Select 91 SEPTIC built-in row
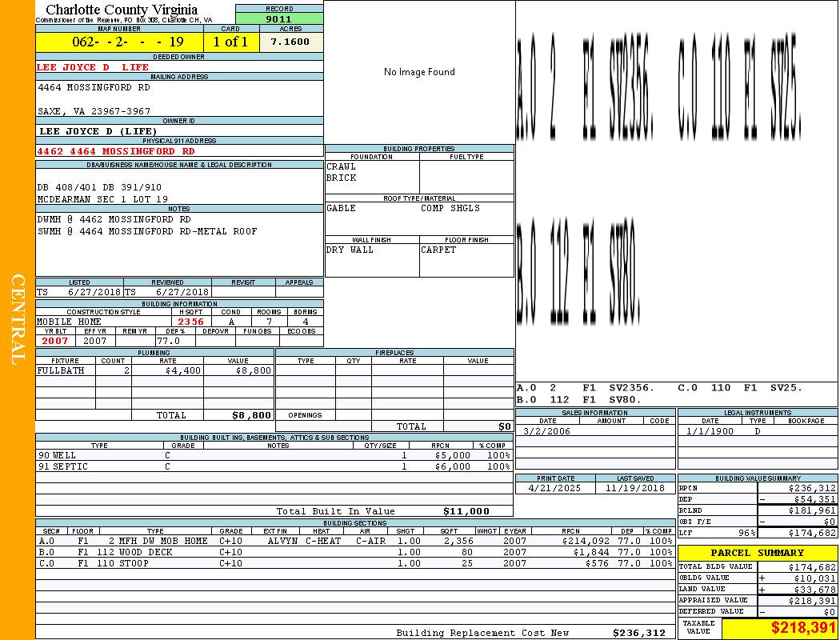The image size is (840, 640). point(274,467)
